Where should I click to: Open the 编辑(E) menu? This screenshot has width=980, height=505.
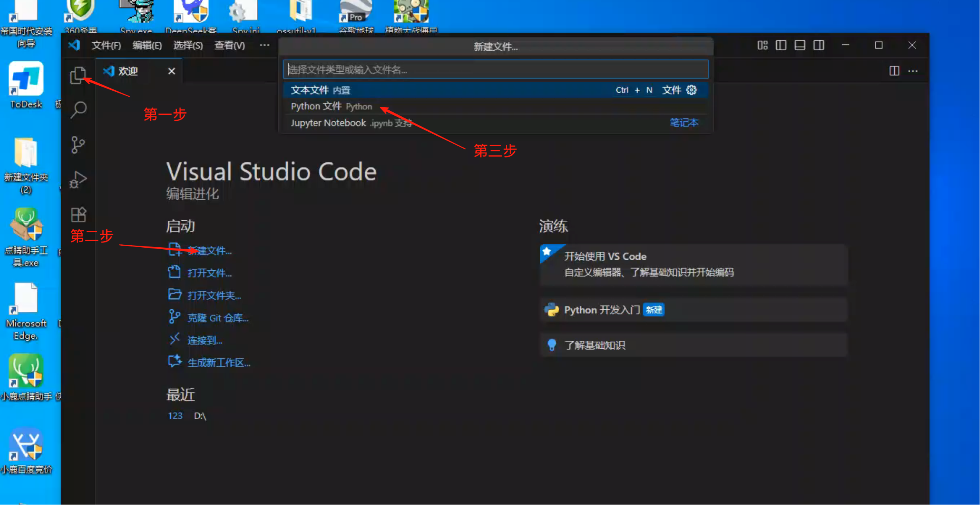coord(147,45)
